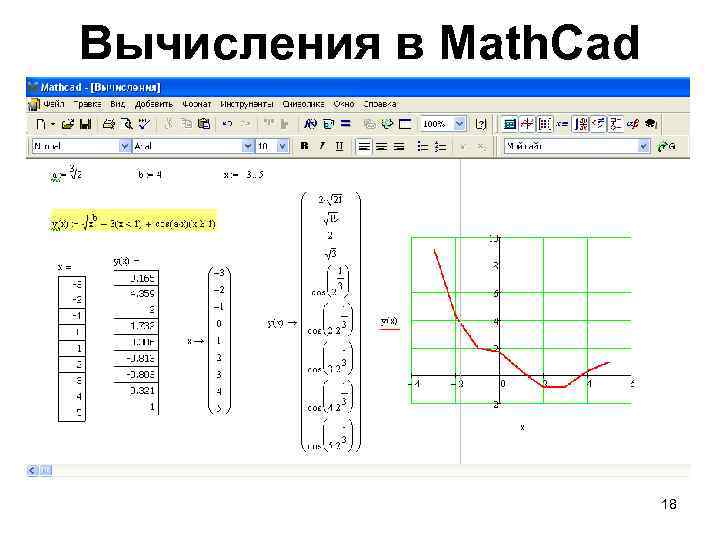Open the Правка menu

(87, 104)
